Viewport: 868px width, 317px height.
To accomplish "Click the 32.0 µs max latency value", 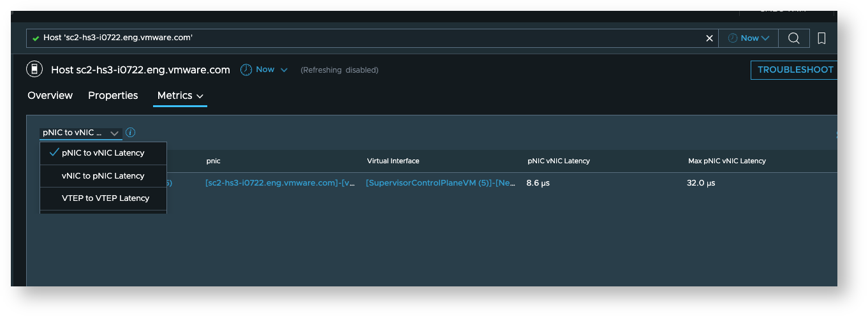I will coord(701,182).
